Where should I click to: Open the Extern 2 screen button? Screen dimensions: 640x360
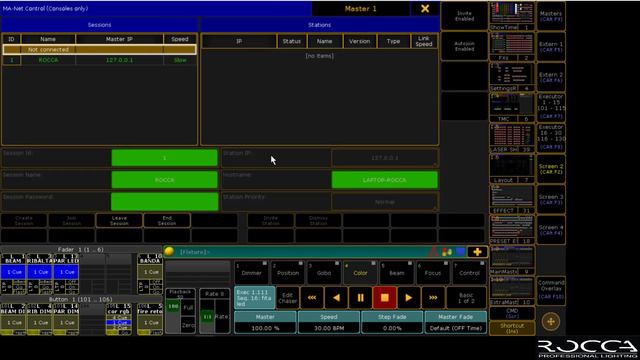coord(551,77)
